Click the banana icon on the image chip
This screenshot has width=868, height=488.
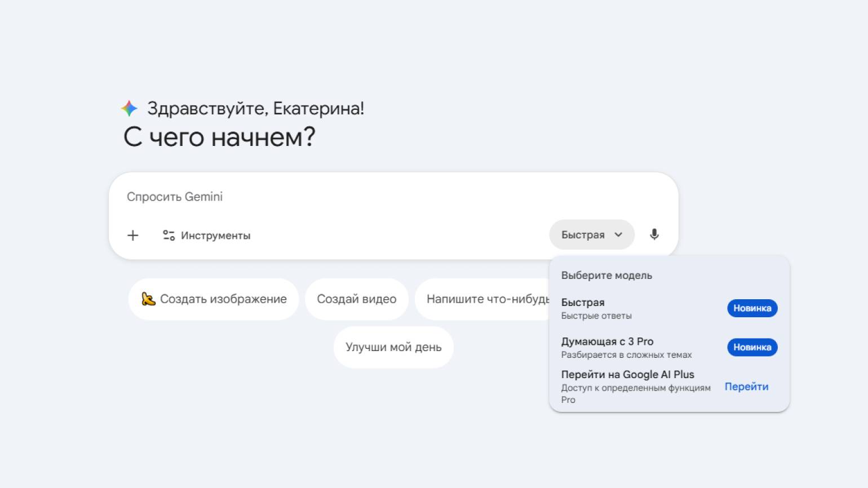tap(148, 299)
